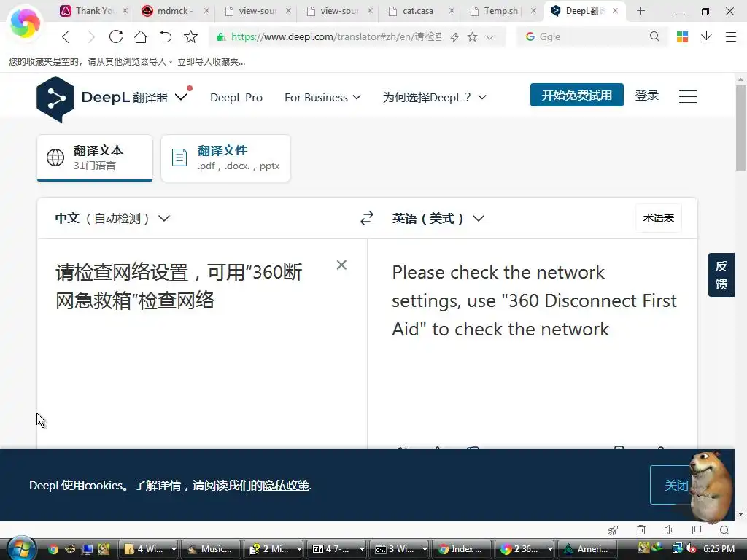Viewport: 747px width, 560px height.
Task: Swap source and target languages
Action: click(x=367, y=218)
